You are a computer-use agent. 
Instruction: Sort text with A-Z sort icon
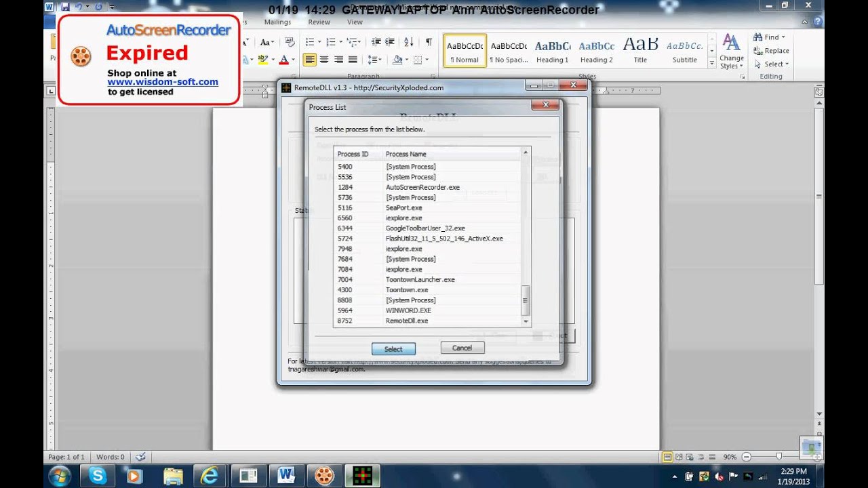tap(410, 42)
